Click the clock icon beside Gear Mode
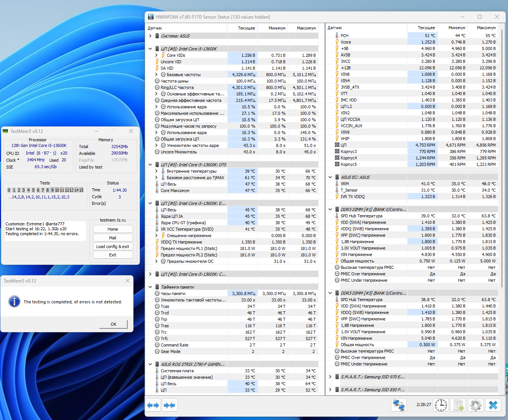Screen dimensions: 508x420 (x=157, y=351)
